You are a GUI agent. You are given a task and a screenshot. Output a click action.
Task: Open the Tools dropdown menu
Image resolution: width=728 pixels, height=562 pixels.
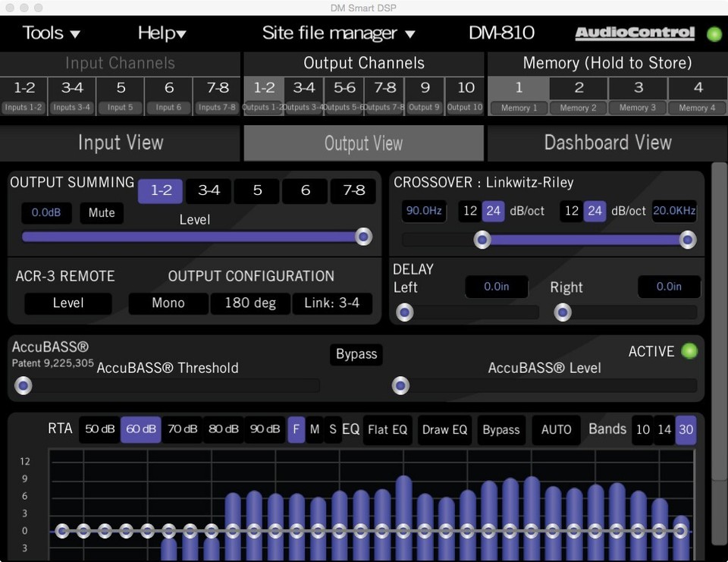(51, 33)
